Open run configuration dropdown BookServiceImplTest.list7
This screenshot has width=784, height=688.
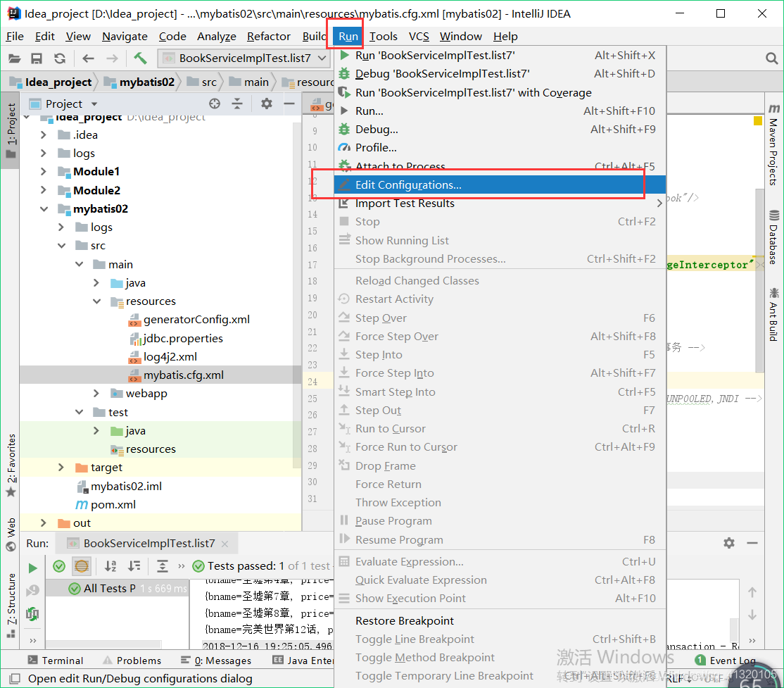tap(244, 58)
